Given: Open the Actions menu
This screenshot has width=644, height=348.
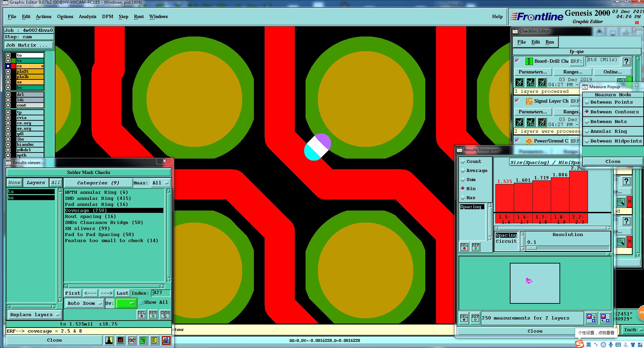Looking at the screenshot, I should [44, 17].
